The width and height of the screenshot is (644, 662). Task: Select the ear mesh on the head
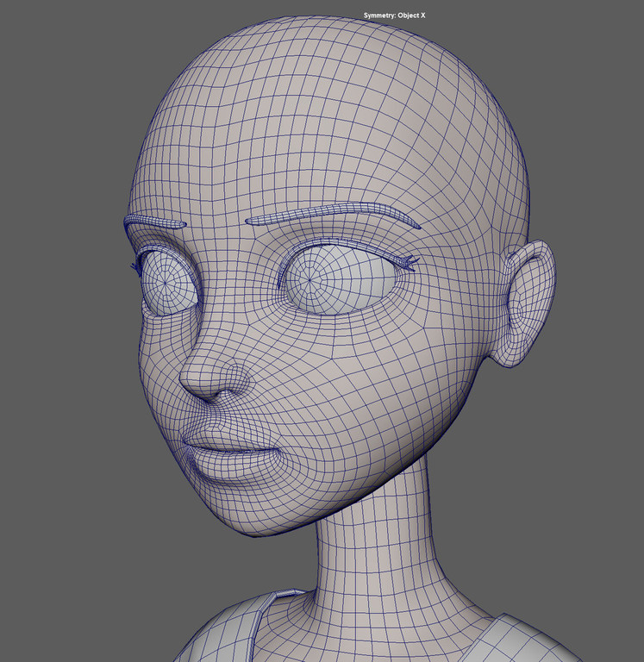coord(528,302)
